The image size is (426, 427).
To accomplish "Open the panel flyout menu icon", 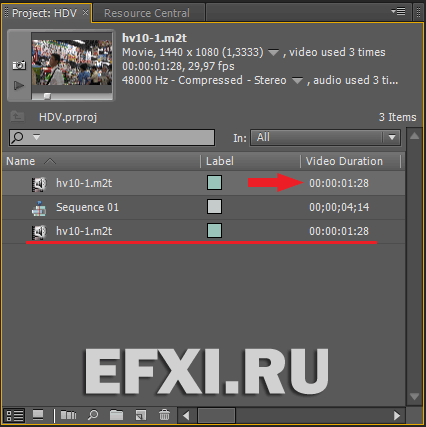I will coord(398,11).
